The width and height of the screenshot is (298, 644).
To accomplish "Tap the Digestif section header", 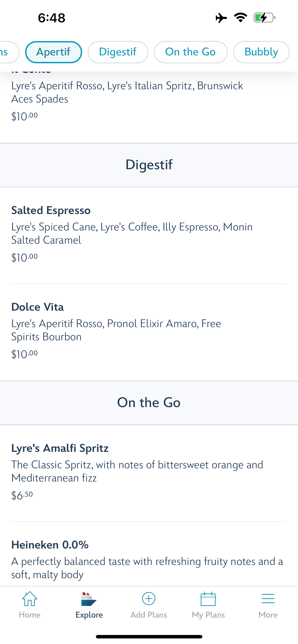I will pos(149,165).
